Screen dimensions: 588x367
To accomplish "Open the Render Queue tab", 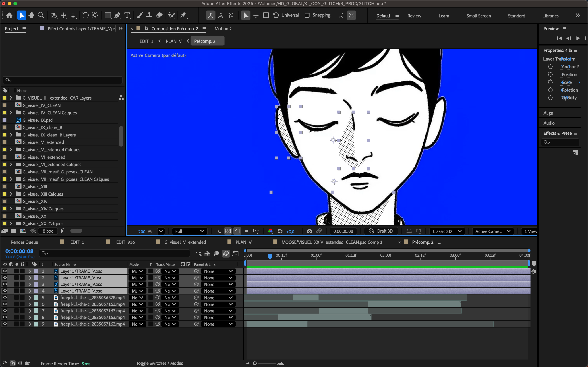I will click(24, 242).
